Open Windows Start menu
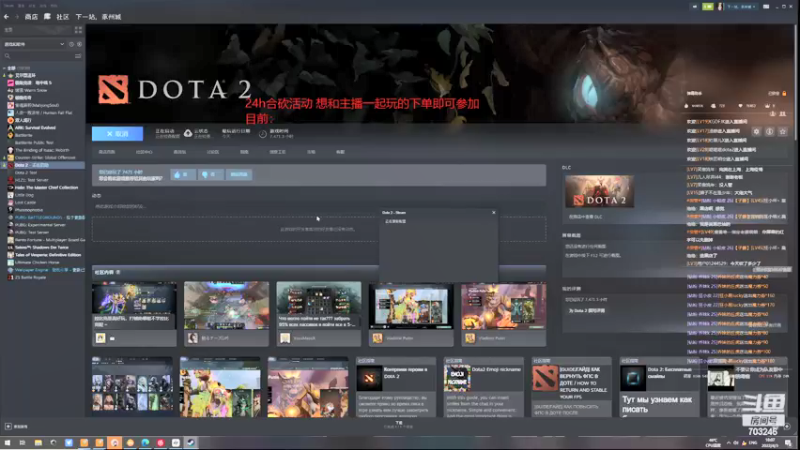Screen dimensions: 800x450 pos(7,442)
